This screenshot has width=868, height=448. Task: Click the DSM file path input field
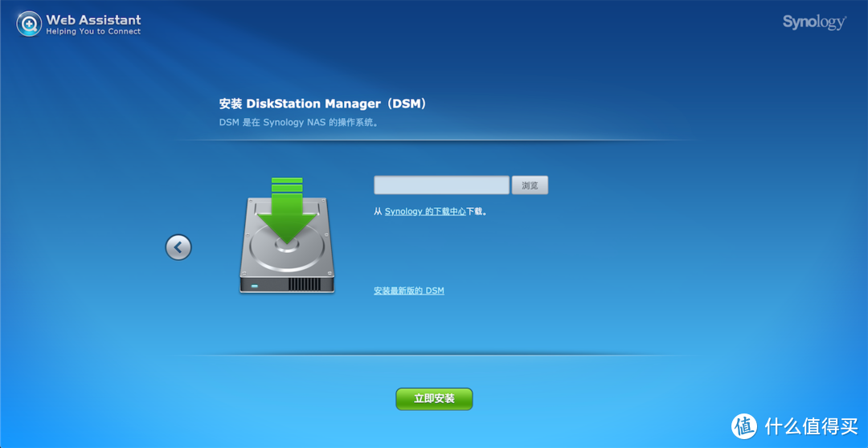[x=441, y=185]
